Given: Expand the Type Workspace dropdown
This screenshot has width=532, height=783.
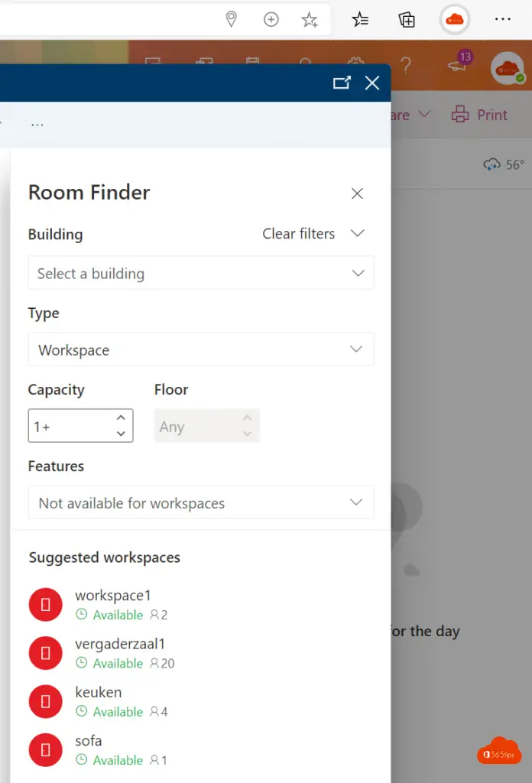Looking at the screenshot, I should (200, 349).
